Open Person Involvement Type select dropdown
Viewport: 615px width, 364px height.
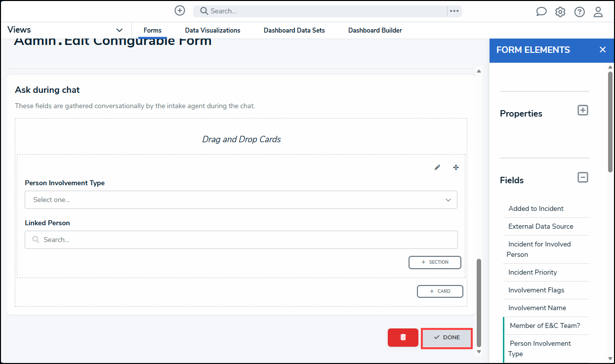click(x=241, y=200)
